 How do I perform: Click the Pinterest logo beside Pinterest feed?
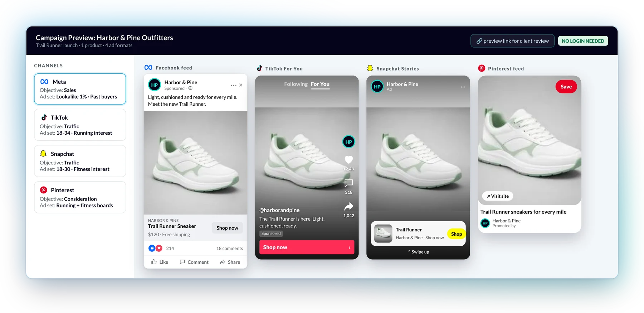482,68
